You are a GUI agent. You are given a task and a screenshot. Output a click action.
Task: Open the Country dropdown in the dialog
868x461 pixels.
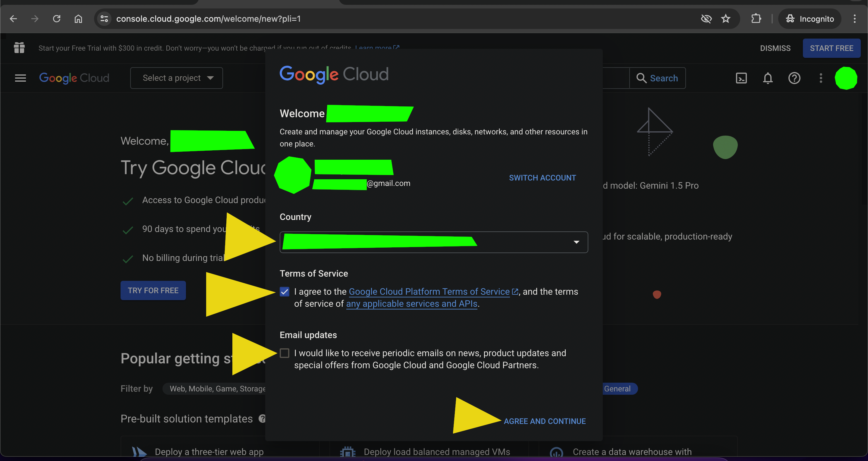tap(434, 242)
